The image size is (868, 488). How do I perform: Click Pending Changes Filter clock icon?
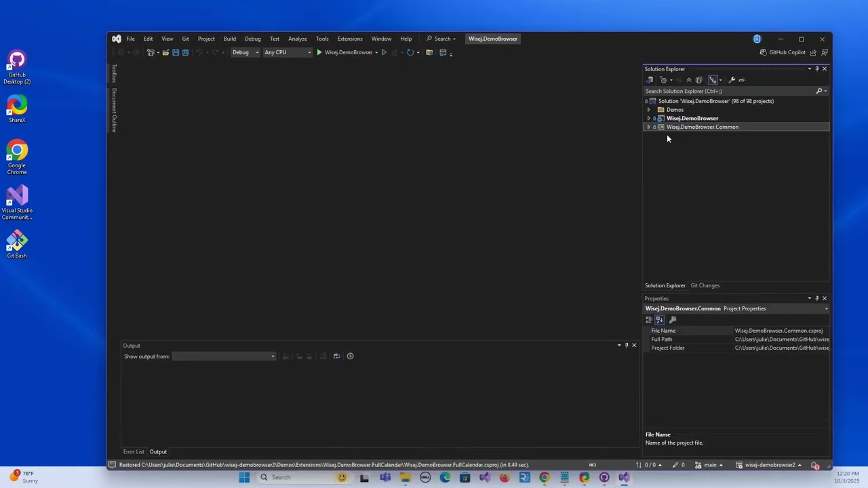[x=664, y=80]
